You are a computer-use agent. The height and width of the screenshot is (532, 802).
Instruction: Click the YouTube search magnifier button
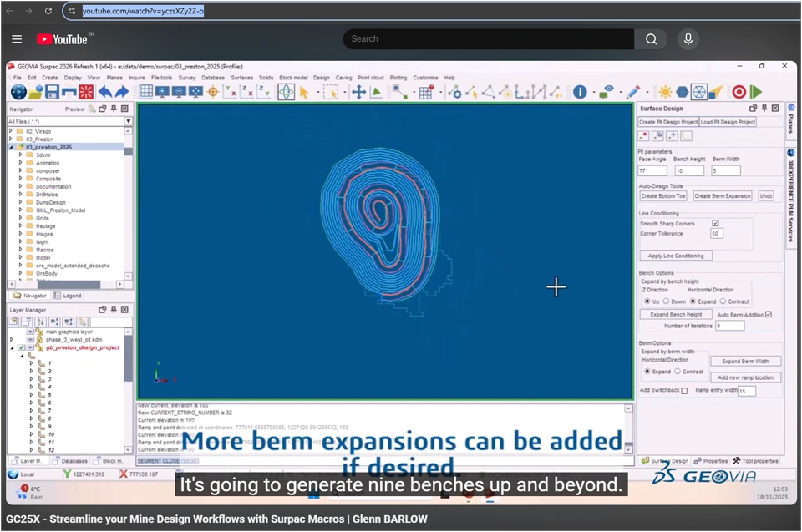pos(651,39)
